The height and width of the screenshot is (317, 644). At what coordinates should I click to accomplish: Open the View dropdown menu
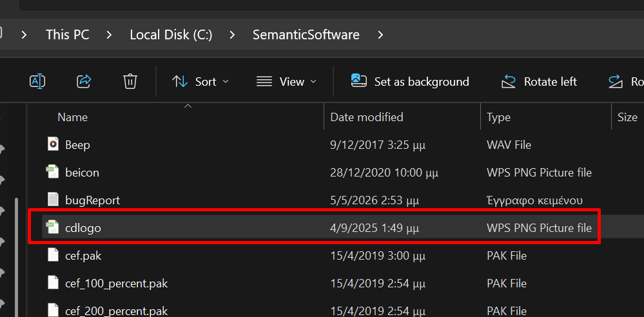tap(286, 82)
